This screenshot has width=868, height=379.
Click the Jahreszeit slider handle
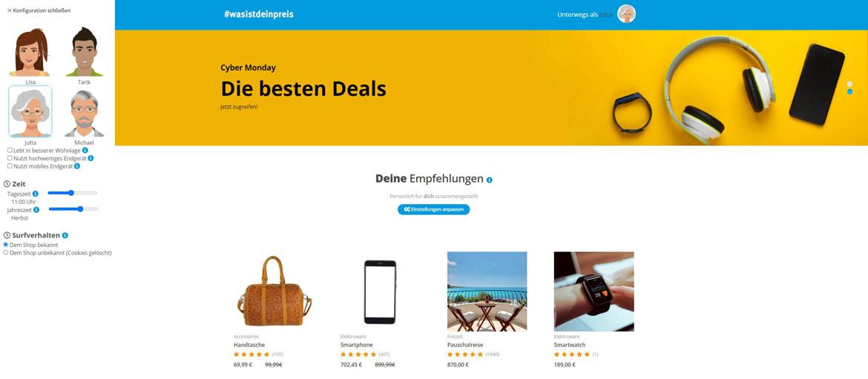80,208
